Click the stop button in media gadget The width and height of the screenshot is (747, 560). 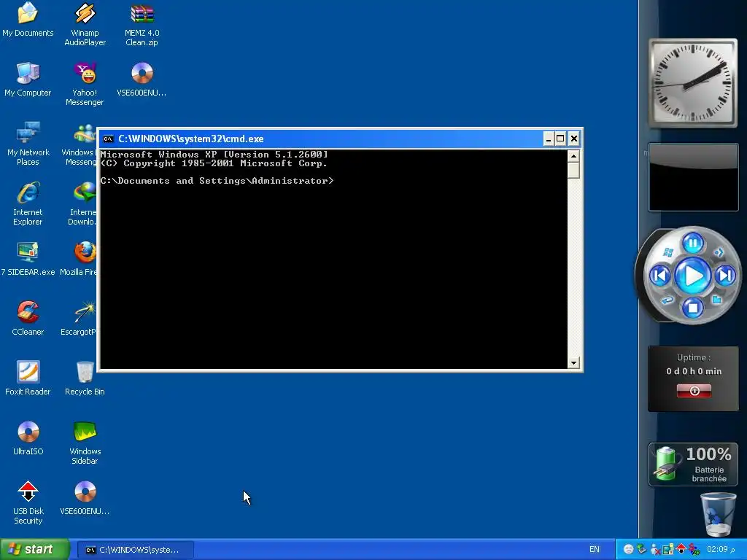[x=693, y=308]
